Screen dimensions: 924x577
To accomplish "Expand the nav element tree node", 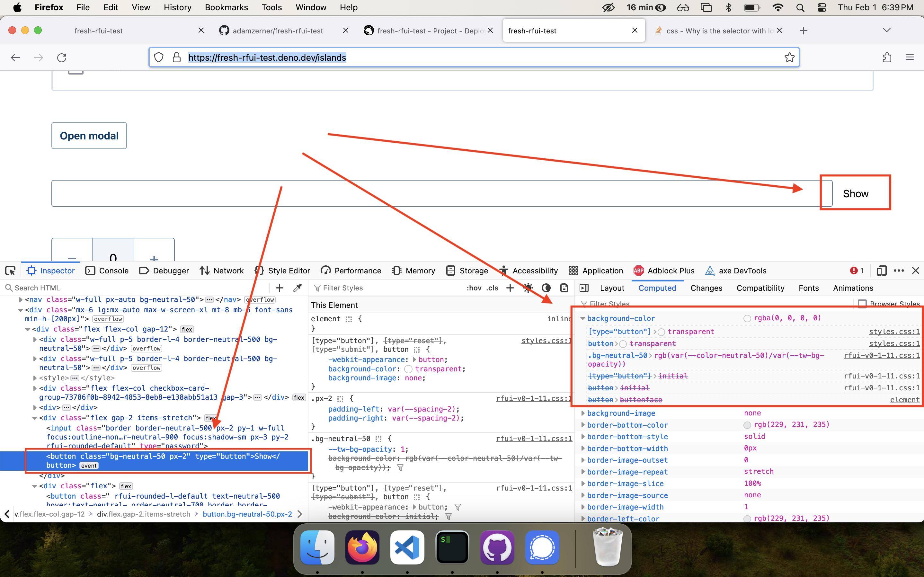I will coord(21,299).
